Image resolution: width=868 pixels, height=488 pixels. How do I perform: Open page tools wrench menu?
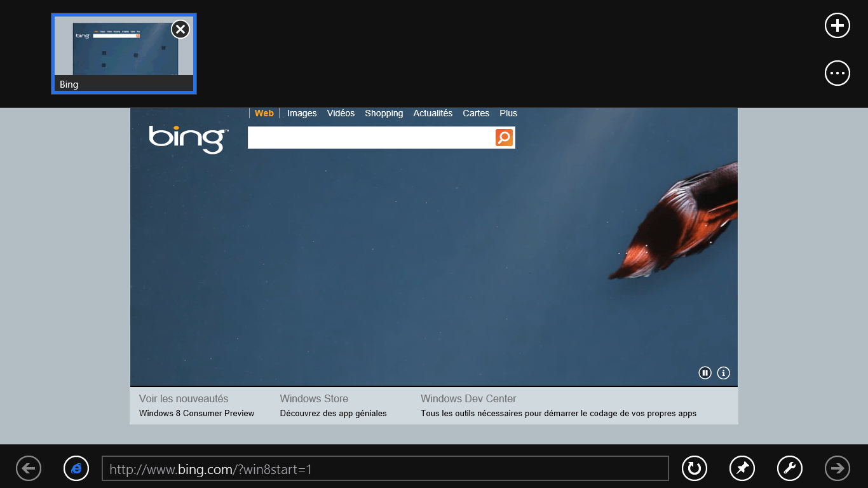point(790,469)
